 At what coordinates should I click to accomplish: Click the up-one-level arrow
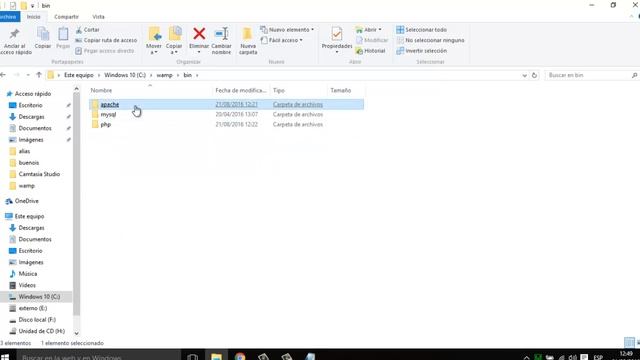coord(39,75)
